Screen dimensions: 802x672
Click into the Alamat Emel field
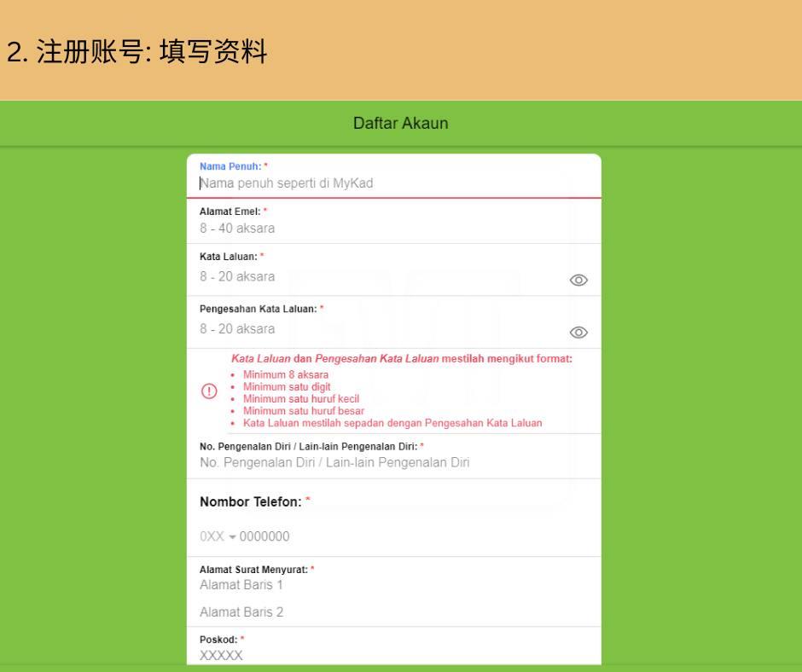coord(384,229)
